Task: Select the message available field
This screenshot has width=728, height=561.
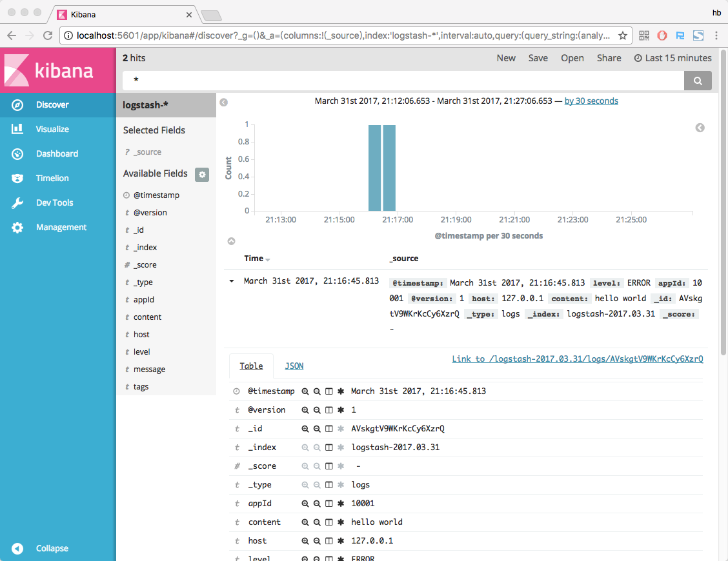Action: click(x=150, y=369)
